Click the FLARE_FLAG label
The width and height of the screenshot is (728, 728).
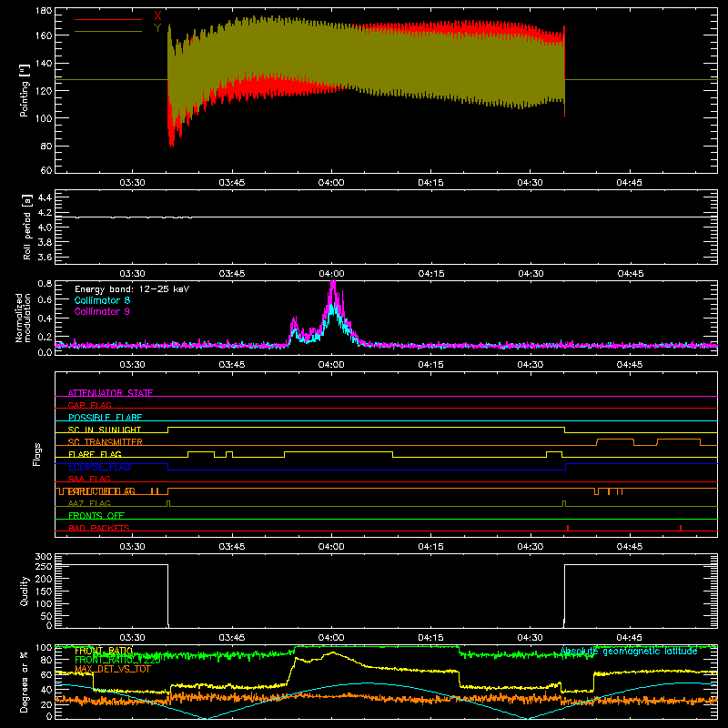point(95,454)
